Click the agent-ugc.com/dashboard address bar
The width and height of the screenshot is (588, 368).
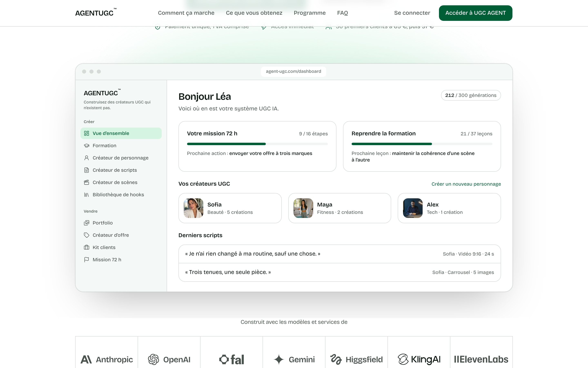[x=294, y=71]
